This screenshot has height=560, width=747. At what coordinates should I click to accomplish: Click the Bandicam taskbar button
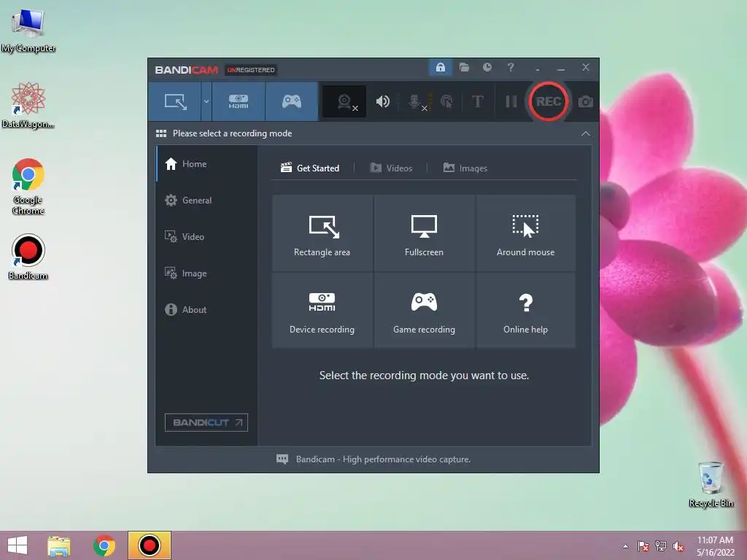coord(149,545)
